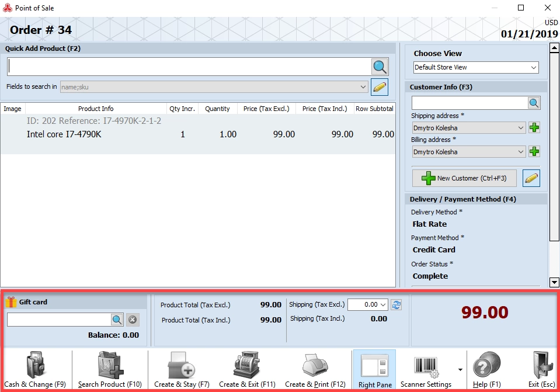This screenshot has height=392, width=560.
Task: Click Create & Exit (F11)
Action: (x=247, y=370)
